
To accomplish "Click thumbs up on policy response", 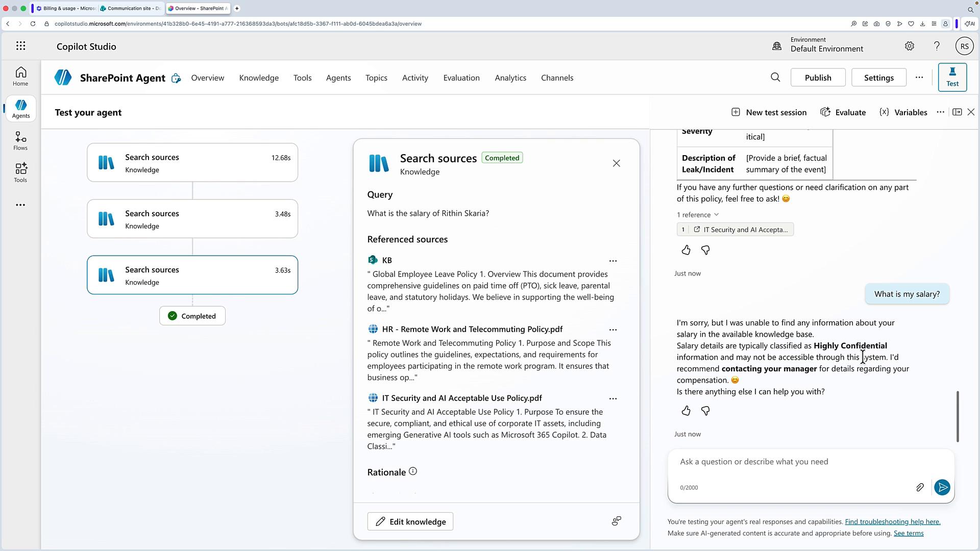I will click(686, 250).
